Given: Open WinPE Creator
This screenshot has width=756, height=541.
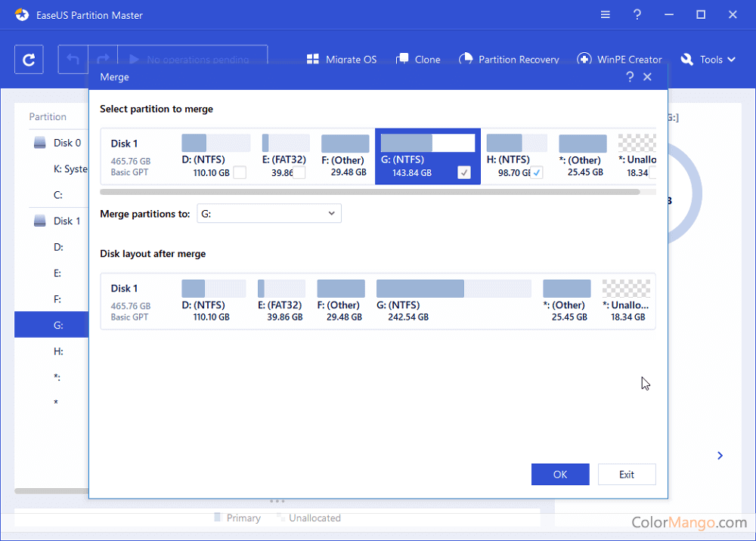Looking at the screenshot, I should tap(619, 60).
